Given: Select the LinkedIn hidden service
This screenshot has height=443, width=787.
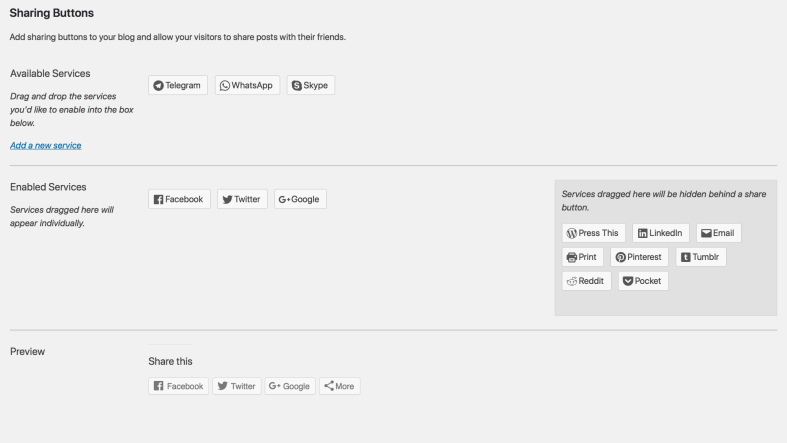Looking at the screenshot, I should [x=660, y=233].
